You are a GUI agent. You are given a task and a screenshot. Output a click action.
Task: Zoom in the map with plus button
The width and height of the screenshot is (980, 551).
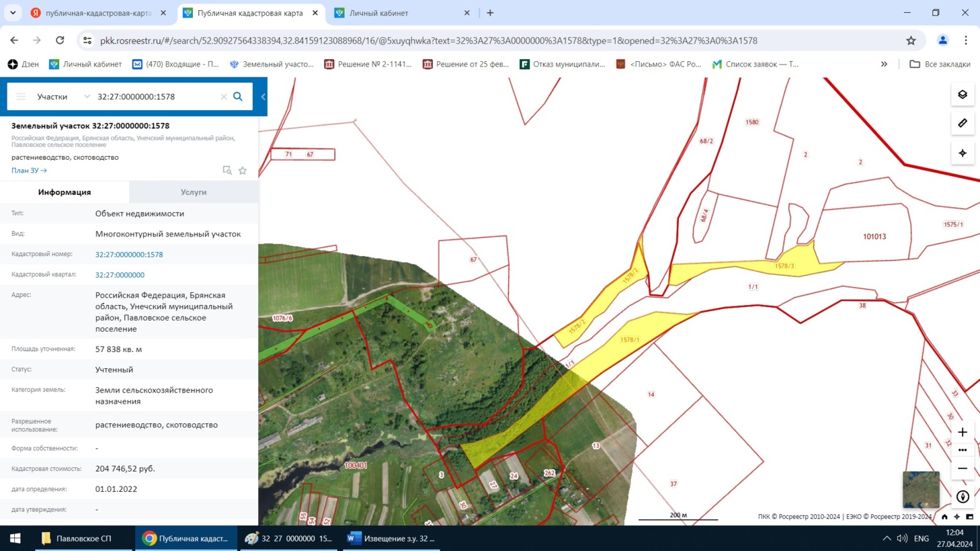tap(963, 432)
